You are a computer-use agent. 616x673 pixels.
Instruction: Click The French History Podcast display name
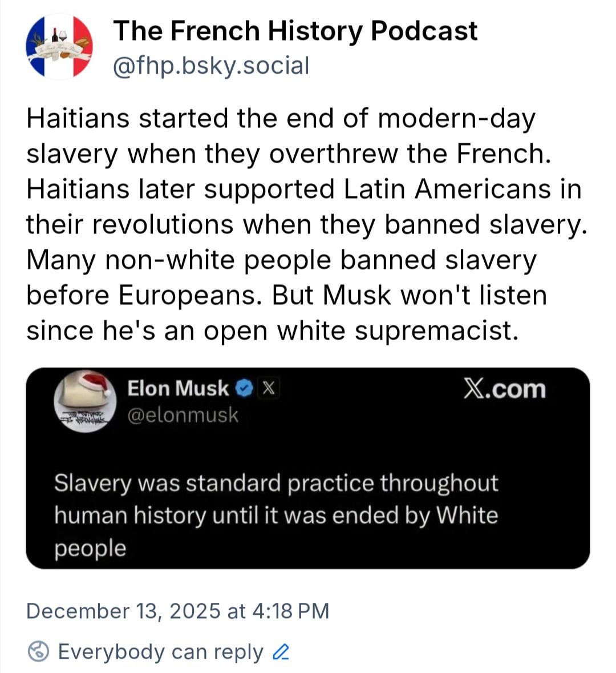tap(295, 31)
